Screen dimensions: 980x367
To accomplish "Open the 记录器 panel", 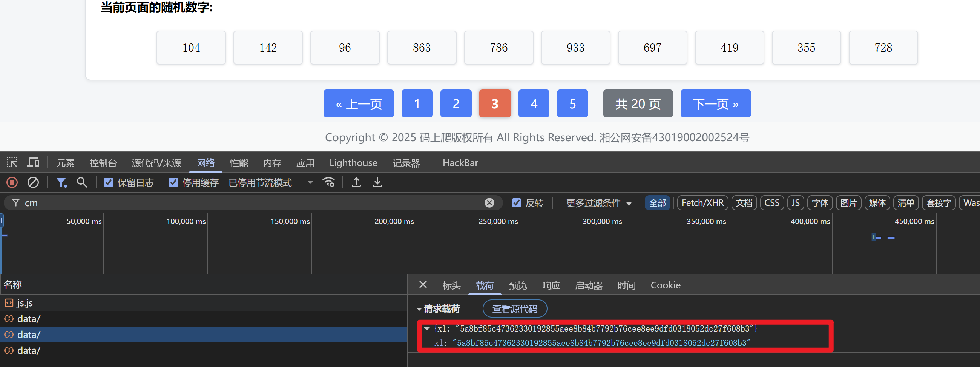I will pos(406,163).
